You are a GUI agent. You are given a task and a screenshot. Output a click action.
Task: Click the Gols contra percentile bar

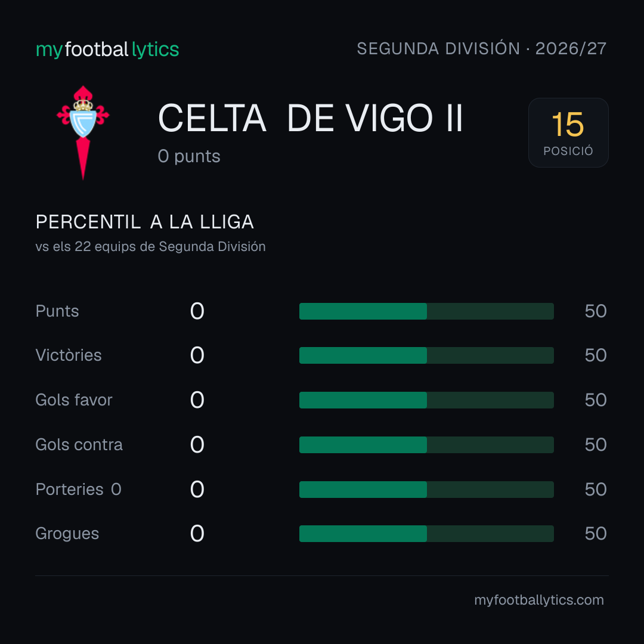426,445
